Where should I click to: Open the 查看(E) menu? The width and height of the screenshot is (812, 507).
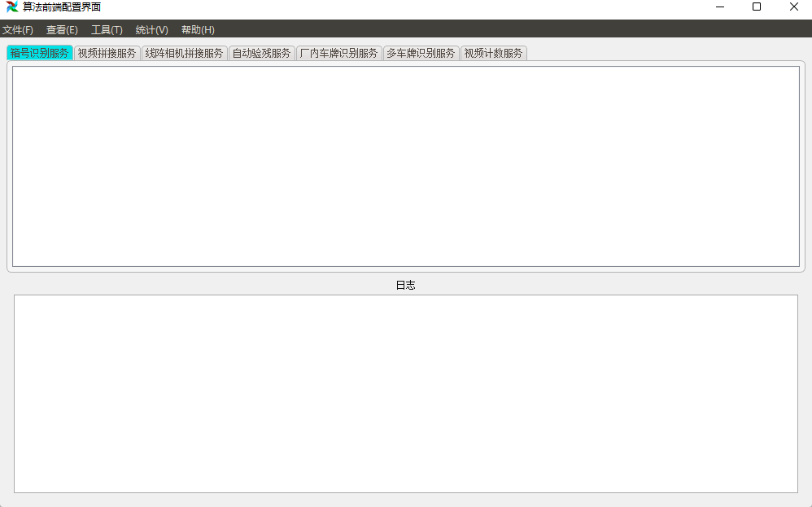62,29
